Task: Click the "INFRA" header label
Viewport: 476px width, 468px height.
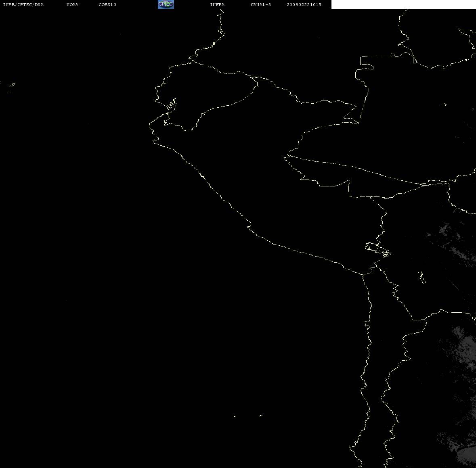Action: point(217,4)
